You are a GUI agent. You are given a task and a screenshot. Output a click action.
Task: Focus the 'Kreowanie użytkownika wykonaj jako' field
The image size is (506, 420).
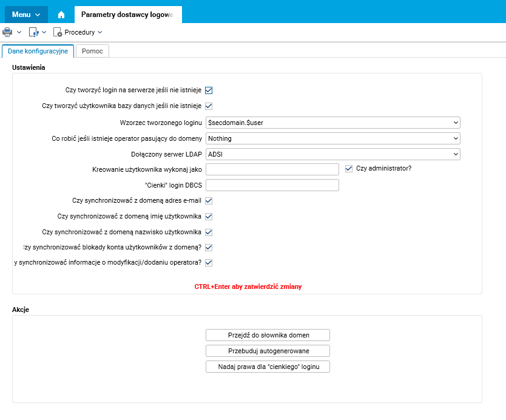(x=272, y=169)
